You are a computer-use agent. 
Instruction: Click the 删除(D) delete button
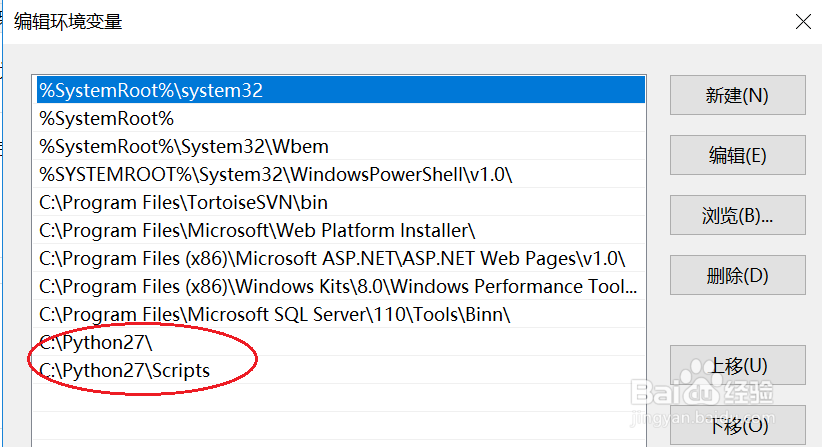click(x=737, y=275)
